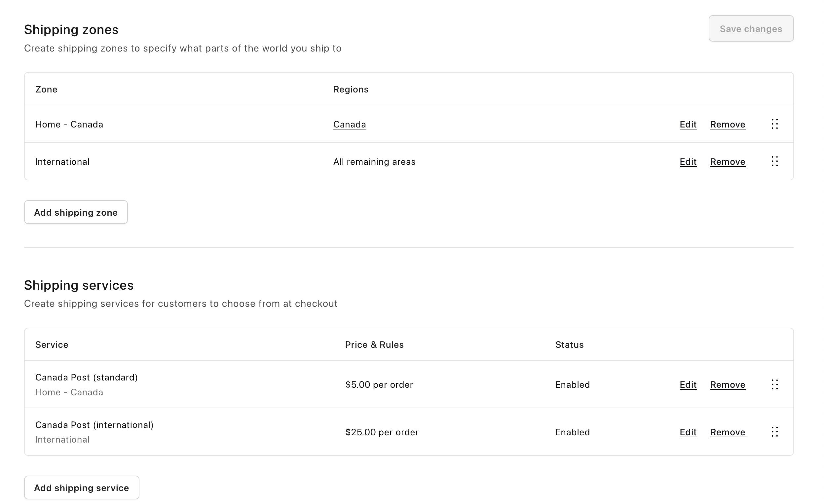Click drag handle for Home - Canada zone

pyautogui.click(x=774, y=124)
